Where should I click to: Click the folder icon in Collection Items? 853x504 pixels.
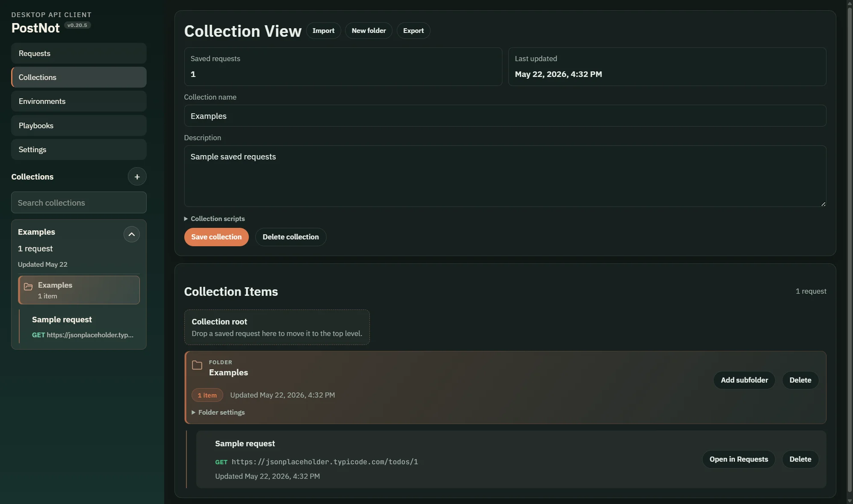[197, 365]
